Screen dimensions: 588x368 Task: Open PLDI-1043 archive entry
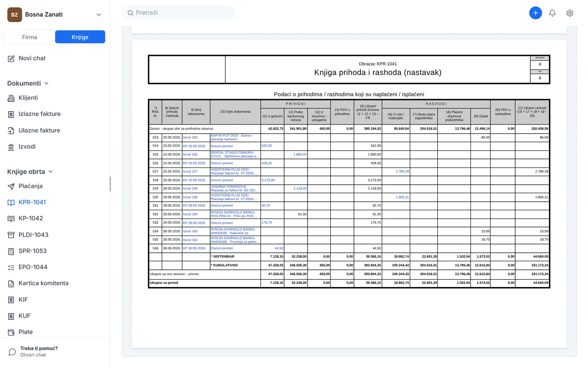click(55, 235)
